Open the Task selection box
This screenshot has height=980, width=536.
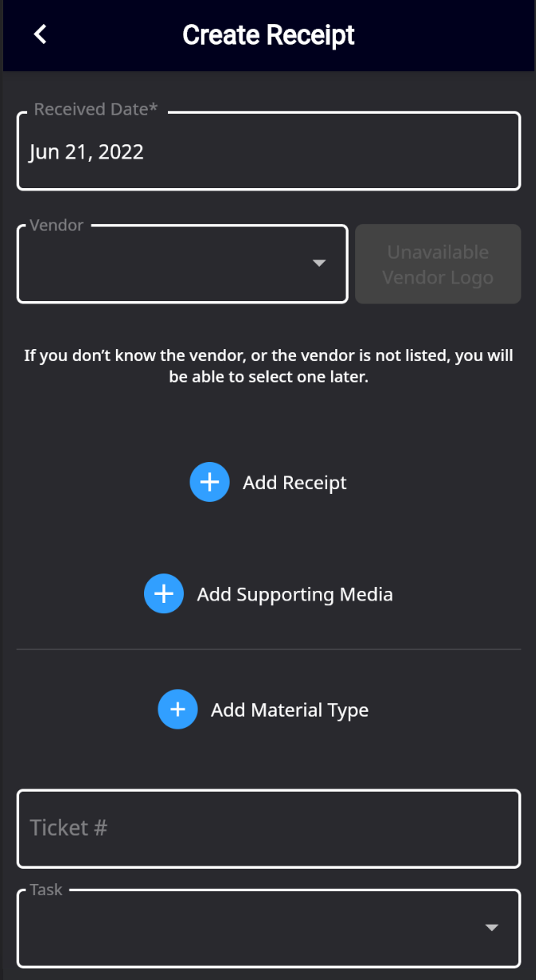pyautogui.click(x=269, y=928)
